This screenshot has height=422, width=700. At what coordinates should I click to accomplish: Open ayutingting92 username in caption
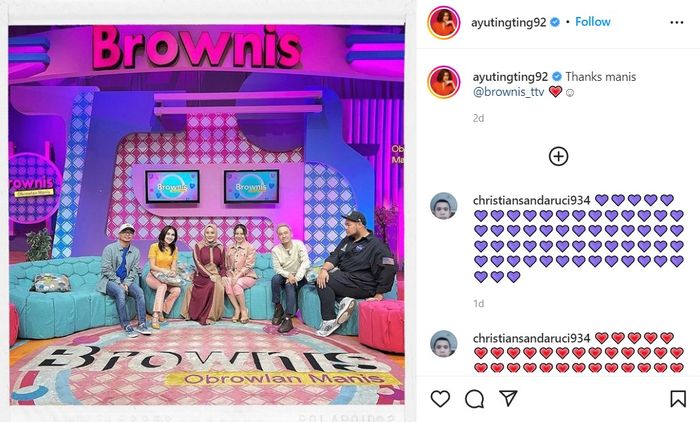click(x=510, y=77)
